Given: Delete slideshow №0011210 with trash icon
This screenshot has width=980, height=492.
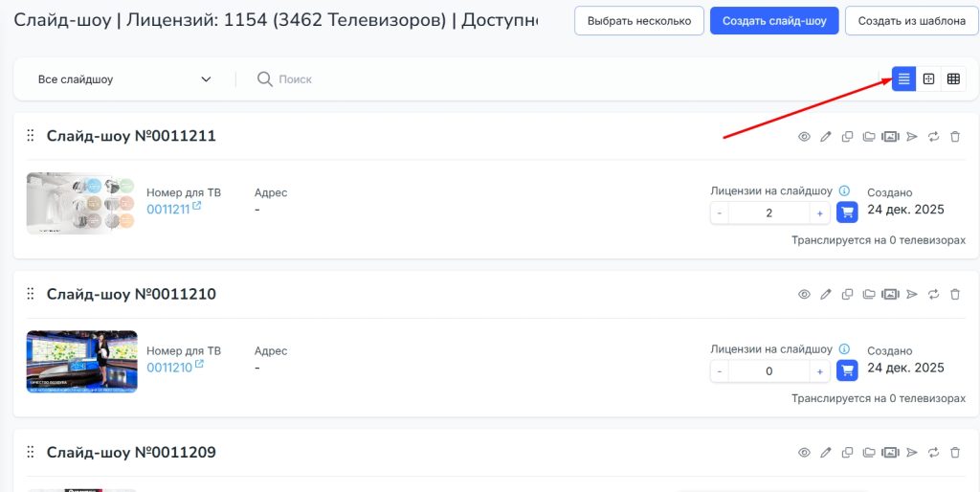Looking at the screenshot, I should click(x=955, y=295).
